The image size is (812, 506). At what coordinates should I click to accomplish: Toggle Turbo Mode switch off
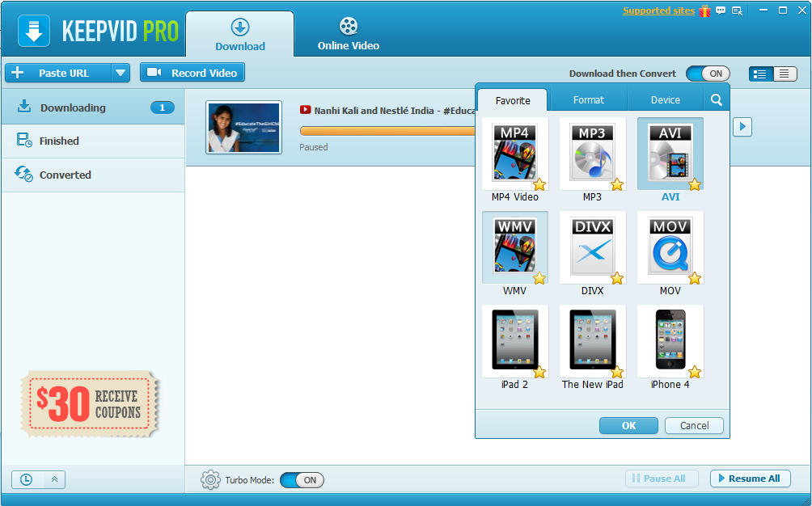302,480
